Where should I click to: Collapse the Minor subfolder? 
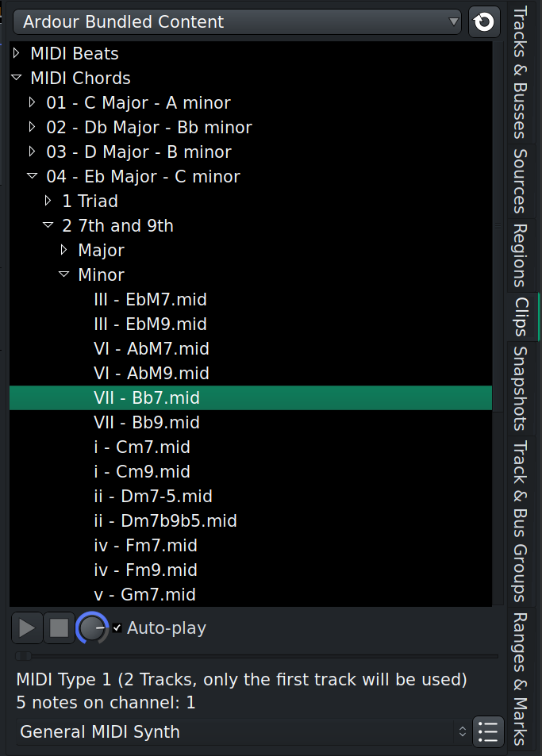click(64, 274)
